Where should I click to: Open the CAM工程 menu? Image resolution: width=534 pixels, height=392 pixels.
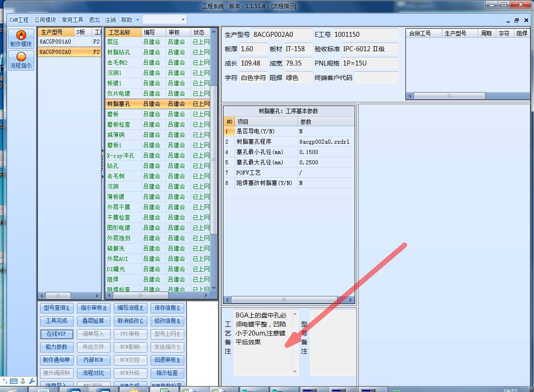(19, 20)
